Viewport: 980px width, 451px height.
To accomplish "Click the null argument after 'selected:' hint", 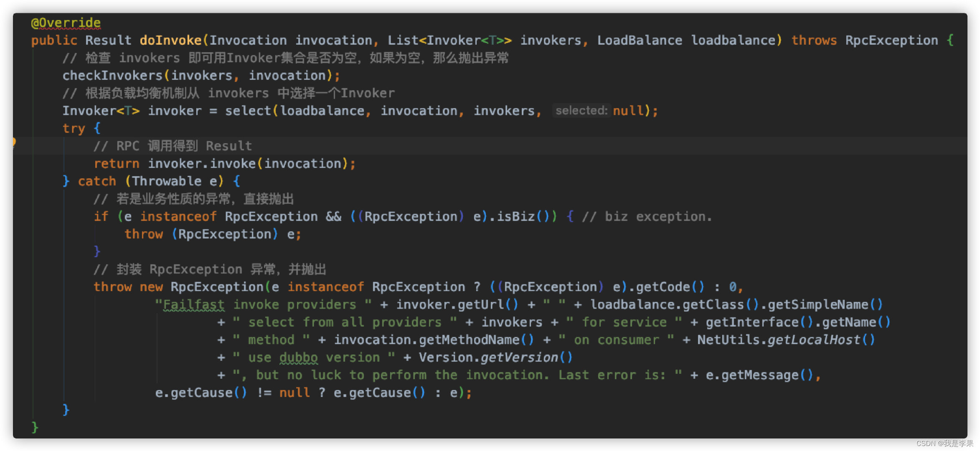I will click(628, 111).
